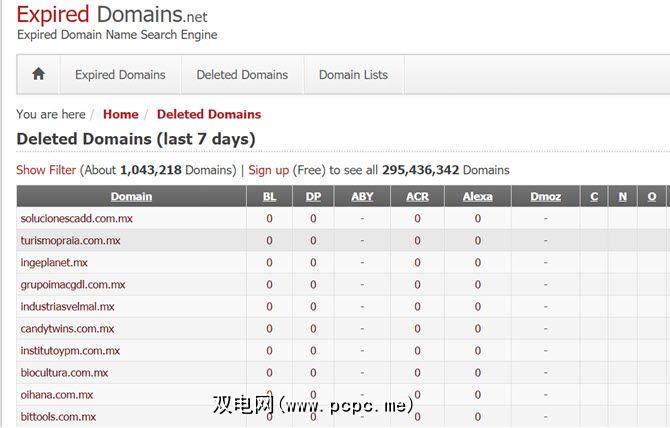Screen dimensions: 670x428
Task: Sort by the BL column header
Action: pyautogui.click(x=270, y=196)
